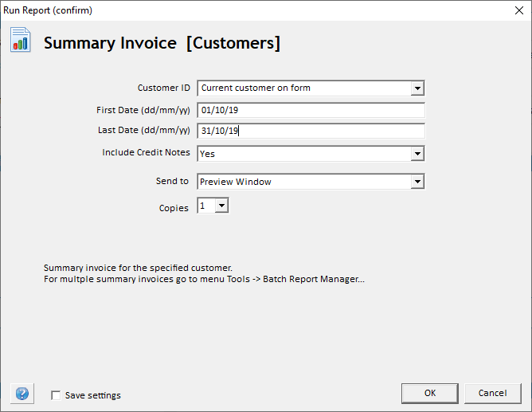Screen dimensions: 532x412
Task: Enable the Save settings checkbox
Action: click(x=56, y=395)
